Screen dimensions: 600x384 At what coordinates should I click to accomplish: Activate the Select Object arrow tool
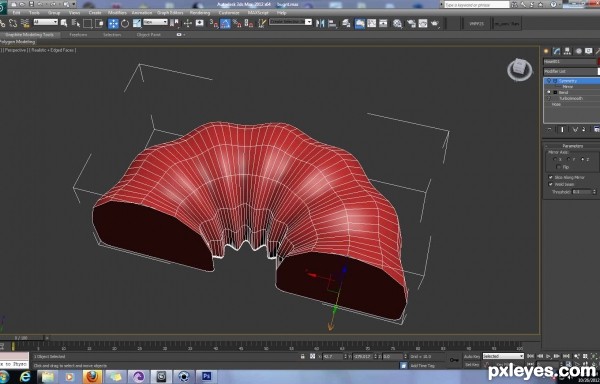click(64, 23)
